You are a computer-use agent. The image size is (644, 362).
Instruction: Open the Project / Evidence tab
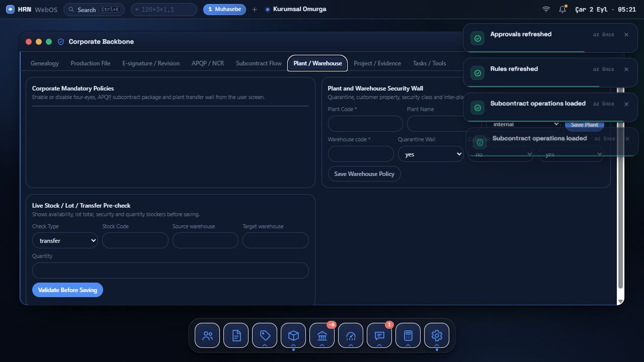377,63
